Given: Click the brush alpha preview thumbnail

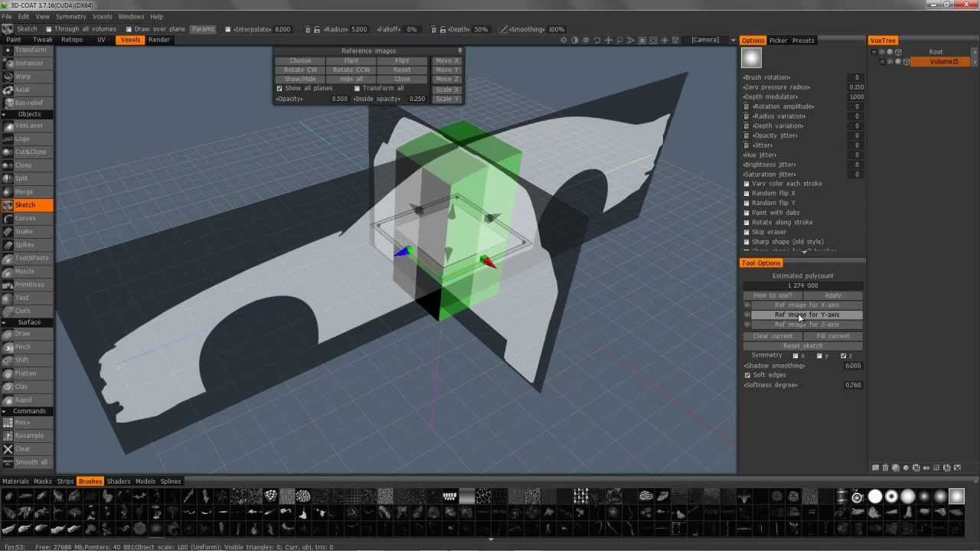Looking at the screenshot, I should (x=751, y=58).
